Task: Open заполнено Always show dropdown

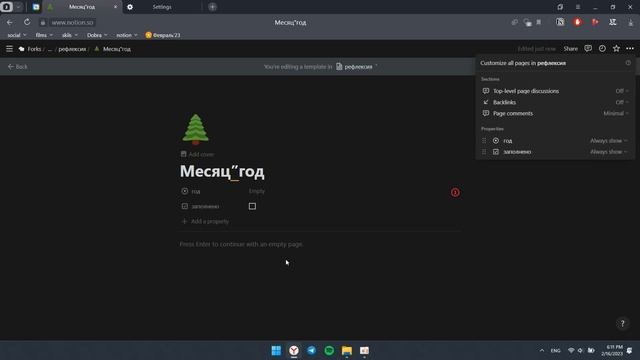Action: (x=609, y=151)
